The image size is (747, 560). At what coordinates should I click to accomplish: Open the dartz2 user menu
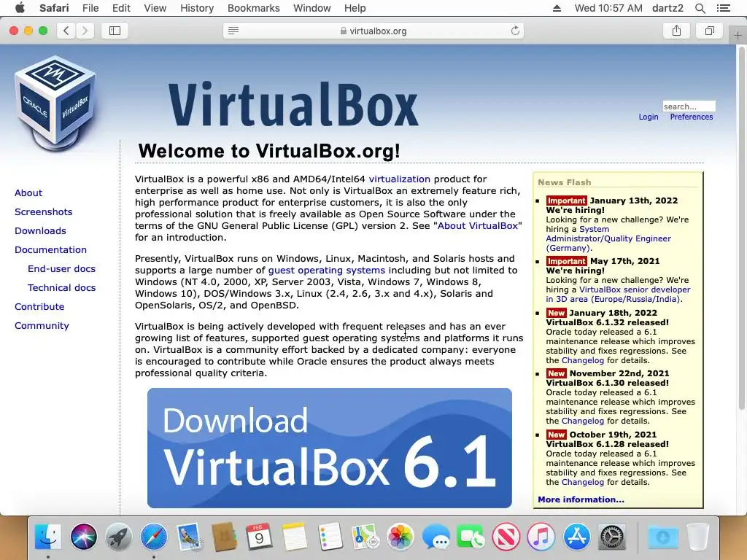coord(667,8)
